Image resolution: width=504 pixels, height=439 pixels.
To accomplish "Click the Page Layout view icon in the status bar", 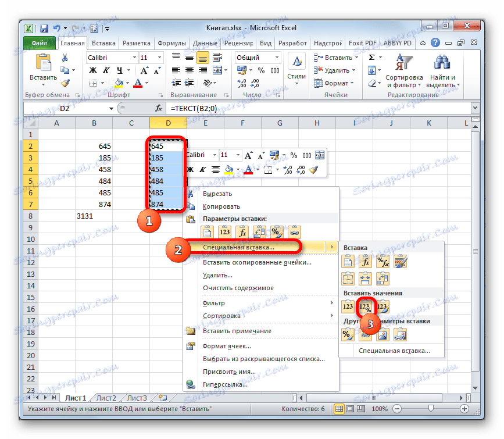I will point(350,409).
